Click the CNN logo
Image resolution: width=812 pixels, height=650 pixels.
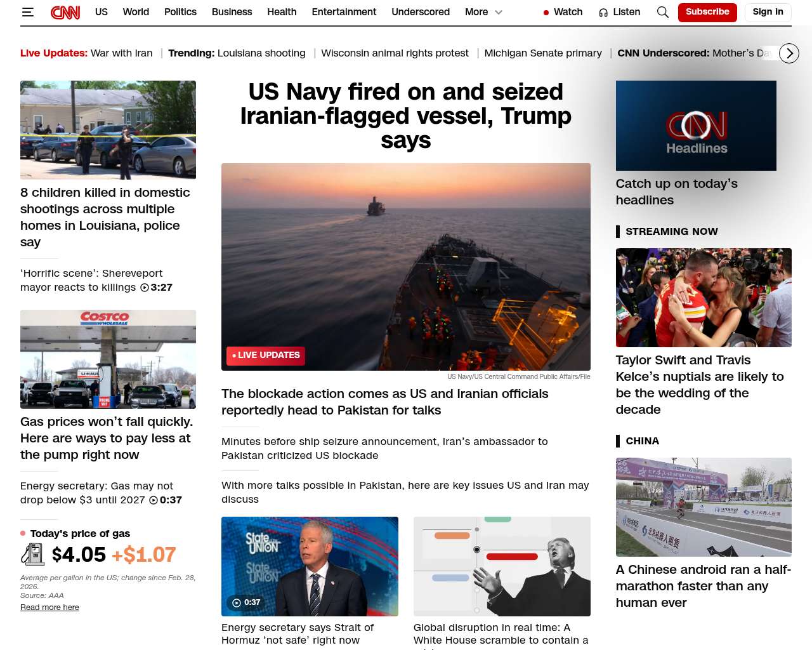click(x=65, y=12)
